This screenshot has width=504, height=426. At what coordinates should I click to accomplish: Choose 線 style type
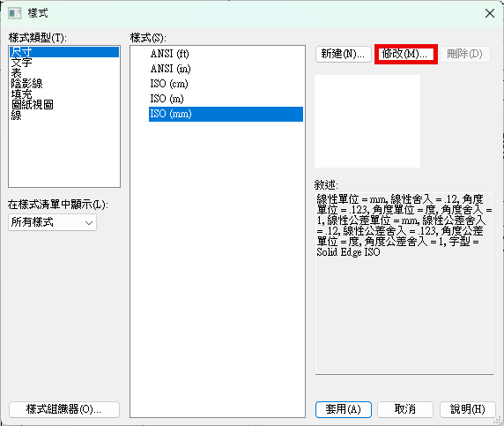(x=16, y=116)
